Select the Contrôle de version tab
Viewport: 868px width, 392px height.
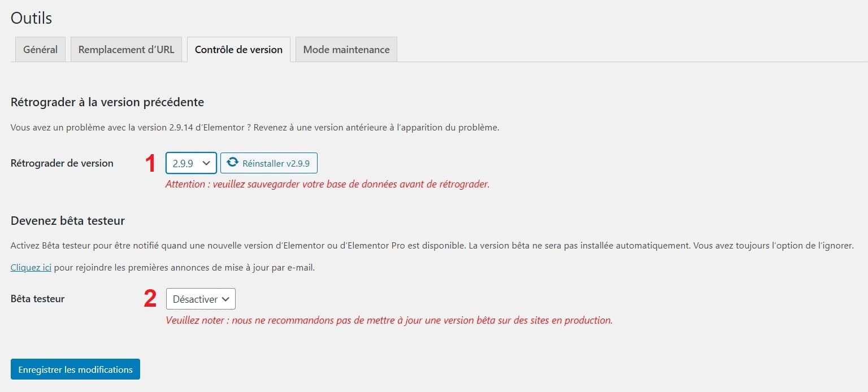point(238,50)
